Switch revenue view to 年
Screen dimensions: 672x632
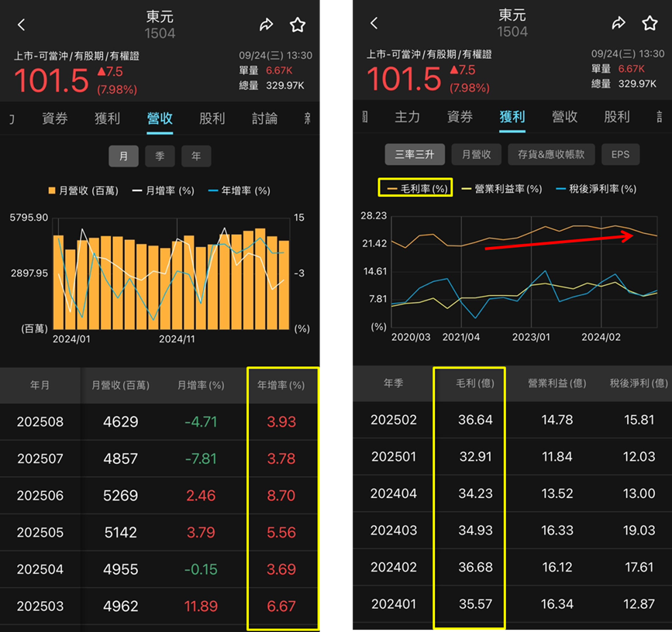(196, 156)
